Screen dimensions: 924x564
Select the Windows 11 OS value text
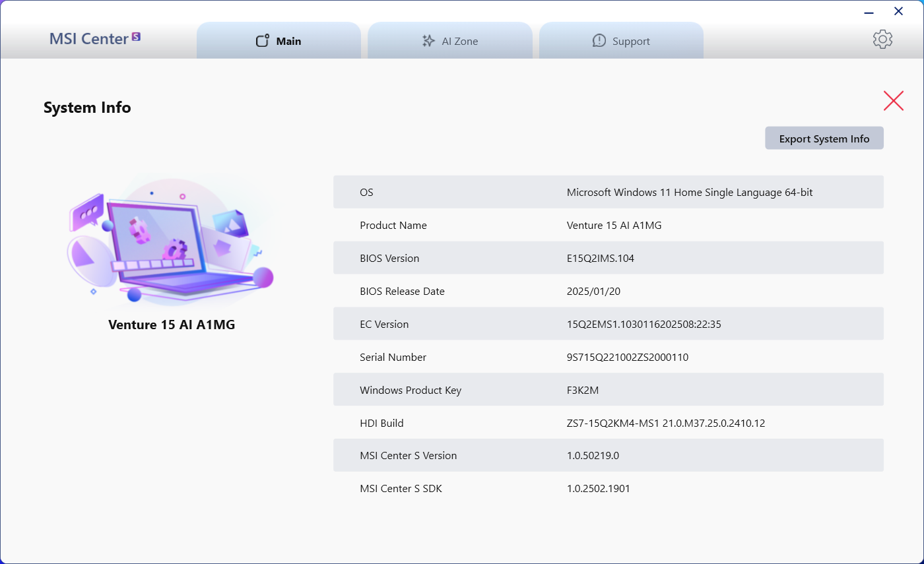(689, 193)
